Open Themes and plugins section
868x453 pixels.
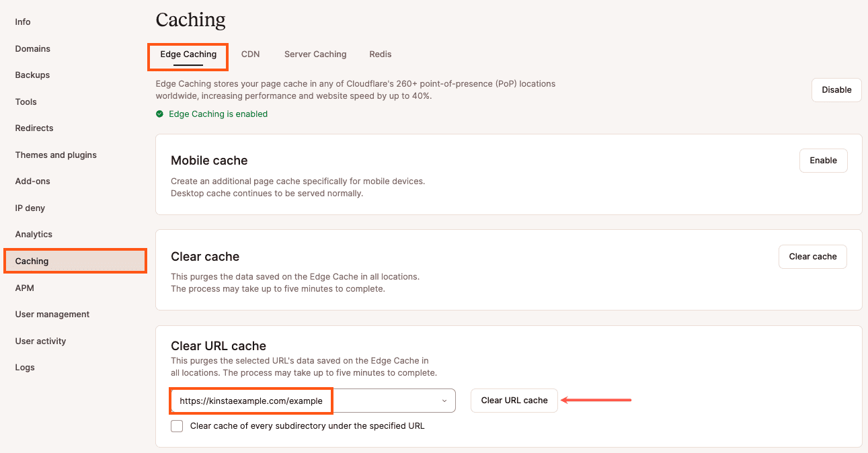click(56, 155)
